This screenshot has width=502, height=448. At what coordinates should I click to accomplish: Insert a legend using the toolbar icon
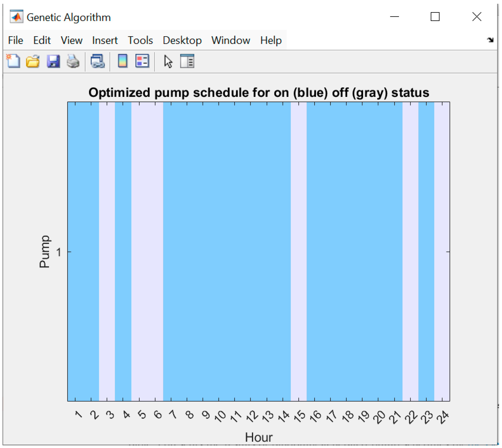coord(142,61)
